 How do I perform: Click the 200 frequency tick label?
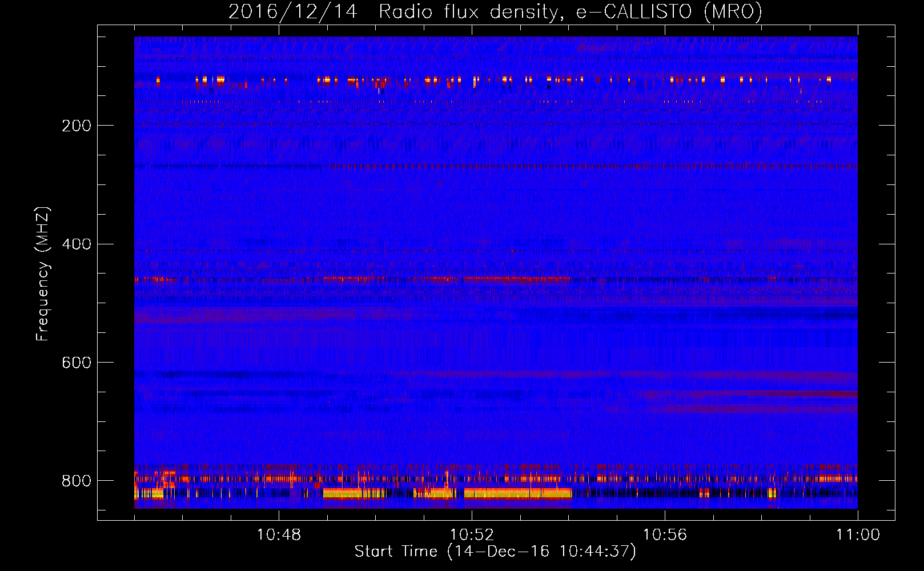pyautogui.click(x=77, y=126)
